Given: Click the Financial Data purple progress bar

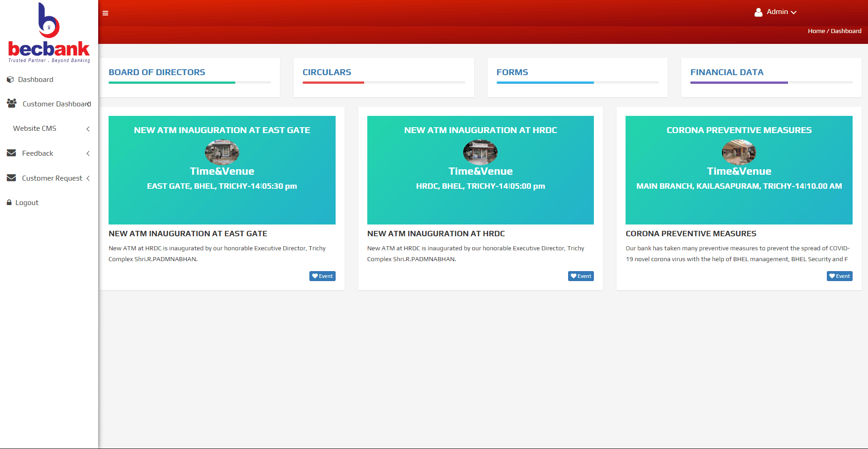Looking at the screenshot, I should point(739,83).
